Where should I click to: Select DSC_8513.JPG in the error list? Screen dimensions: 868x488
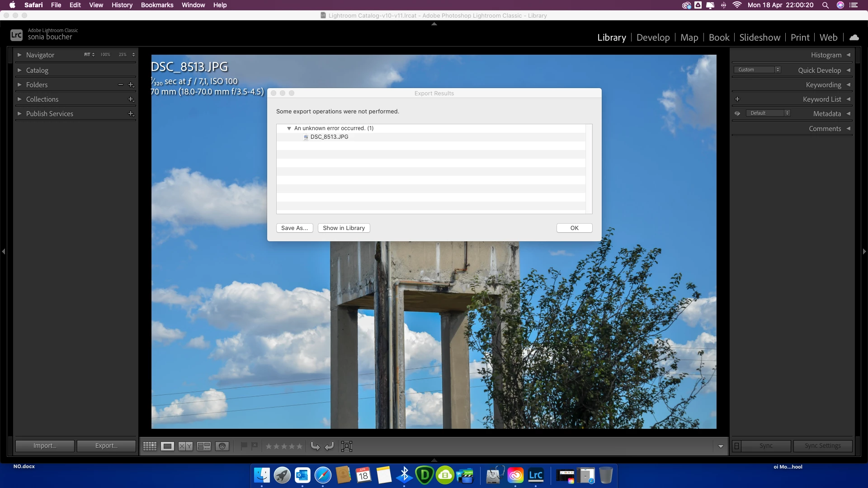pos(329,137)
